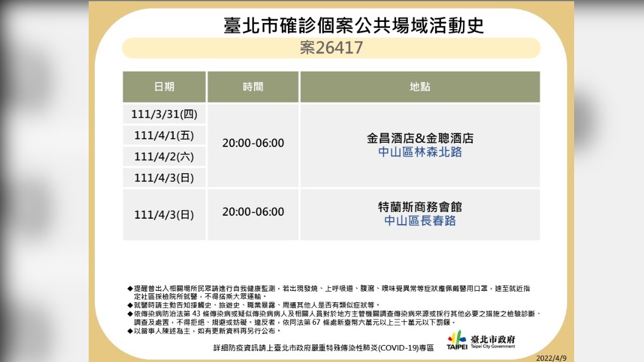
Task: Click the COVID-19專區 footer line
Action: tap(324, 348)
